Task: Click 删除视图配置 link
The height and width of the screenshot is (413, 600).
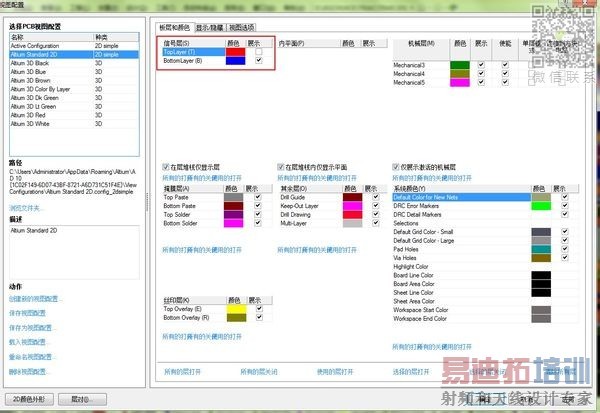Action: pos(29,371)
